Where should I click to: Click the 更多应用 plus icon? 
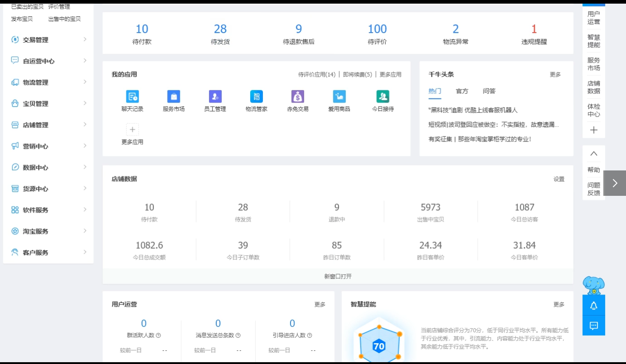(132, 129)
